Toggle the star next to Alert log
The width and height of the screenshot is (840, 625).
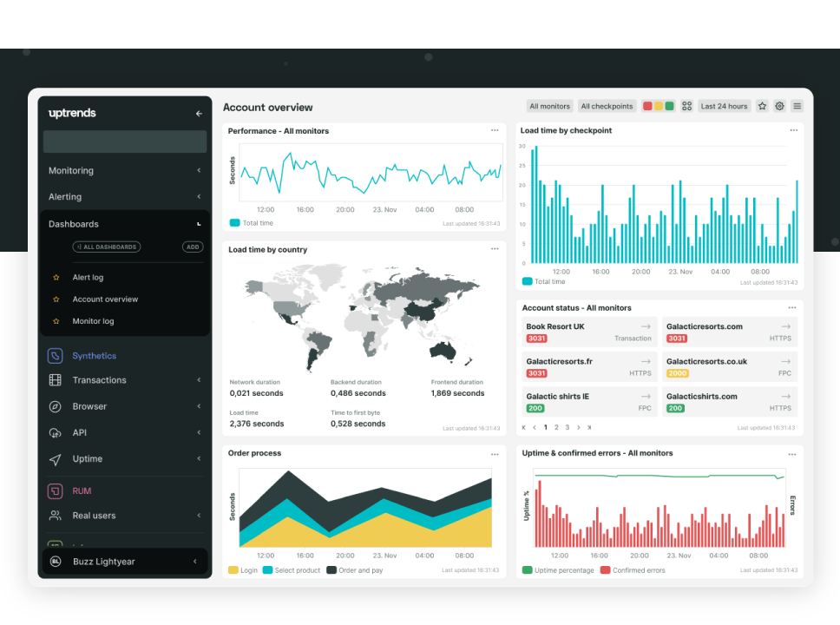coord(56,278)
